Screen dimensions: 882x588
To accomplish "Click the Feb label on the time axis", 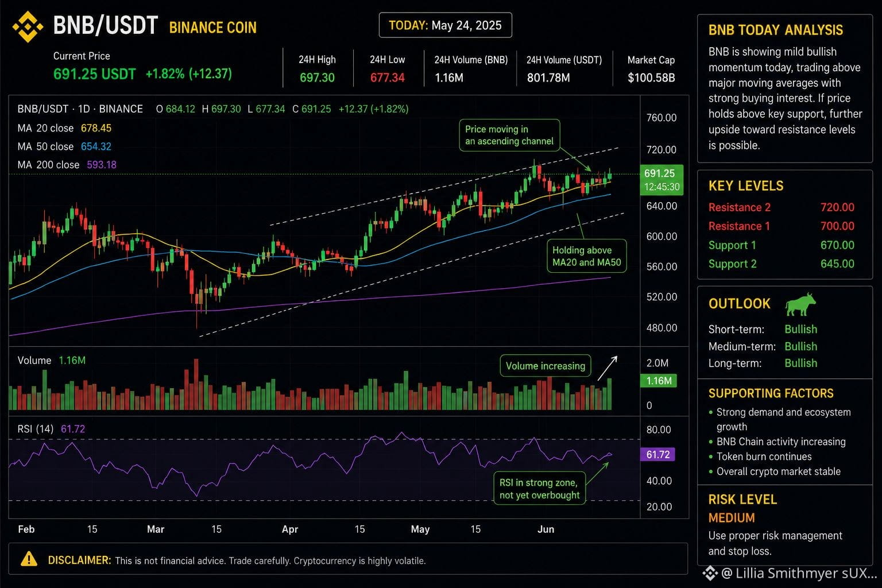I will coord(26,529).
